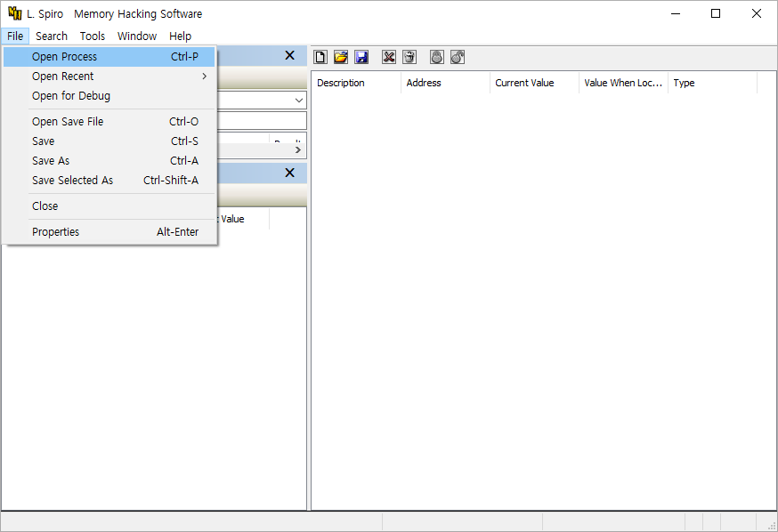Image resolution: width=778 pixels, height=532 pixels.
Task: Click the Open folder toolbar icon
Action: tap(341, 57)
